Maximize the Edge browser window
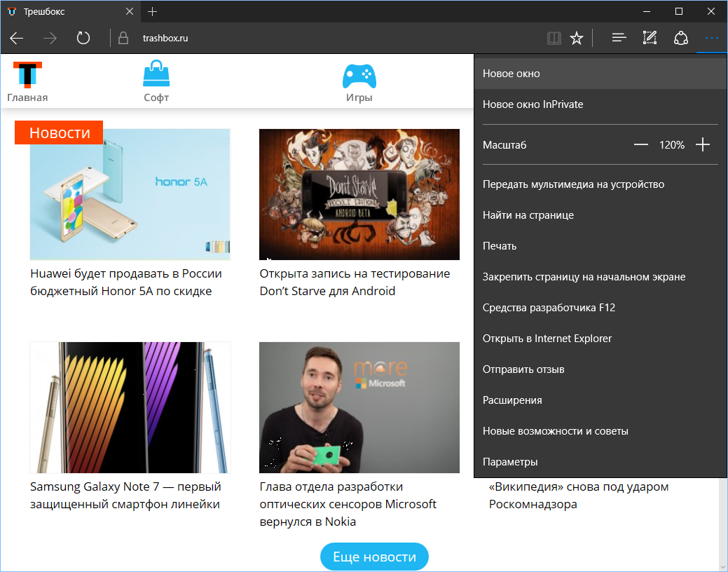Image resolution: width=728 pixels, height=572 pixels. 679,12
